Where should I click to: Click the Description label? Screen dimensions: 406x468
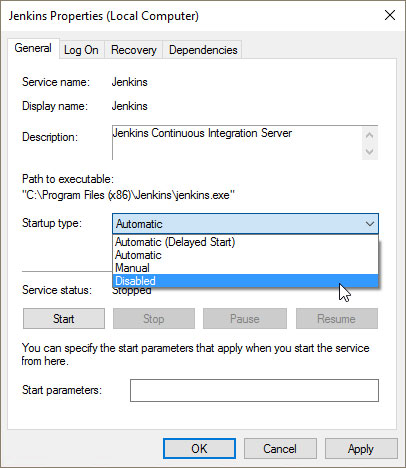point(50,137)
